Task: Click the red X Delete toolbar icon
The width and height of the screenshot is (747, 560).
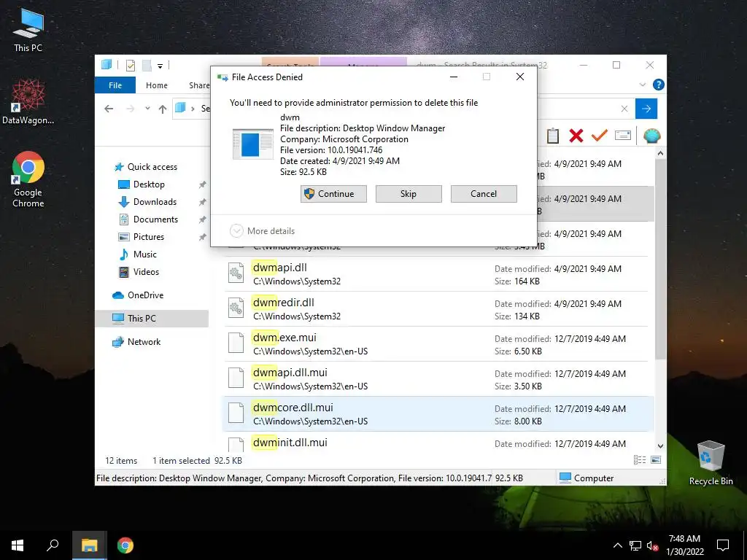Action: point(576,136)
